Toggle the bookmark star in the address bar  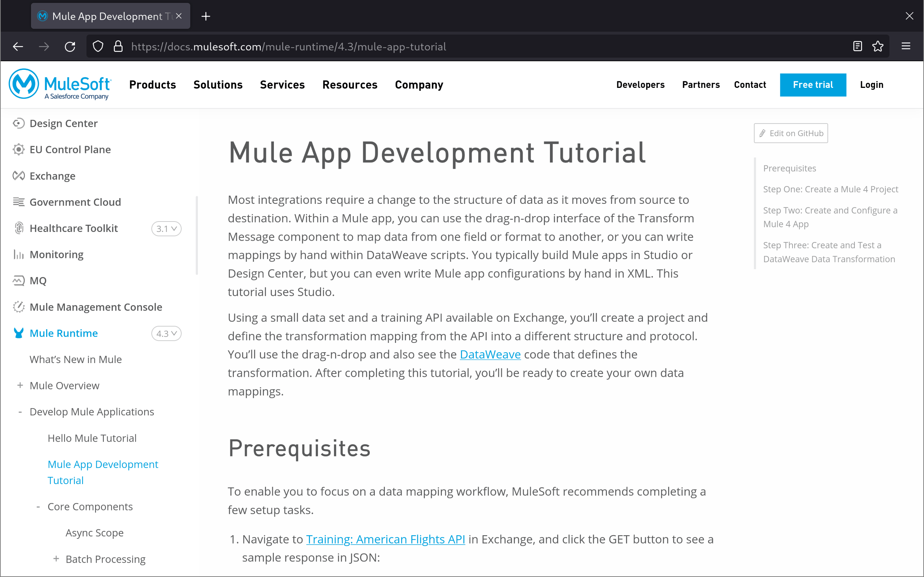pos(878,46)
